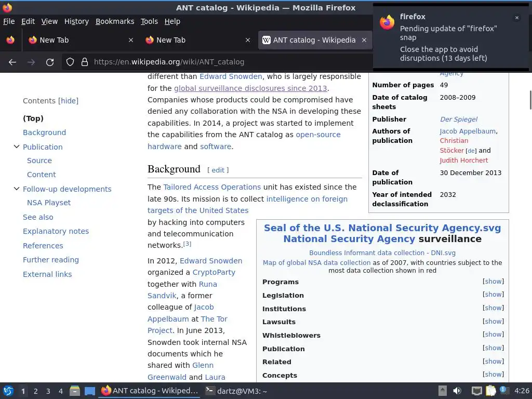
Task: Switch to the first New Tab
Action: tap(81, 40)
